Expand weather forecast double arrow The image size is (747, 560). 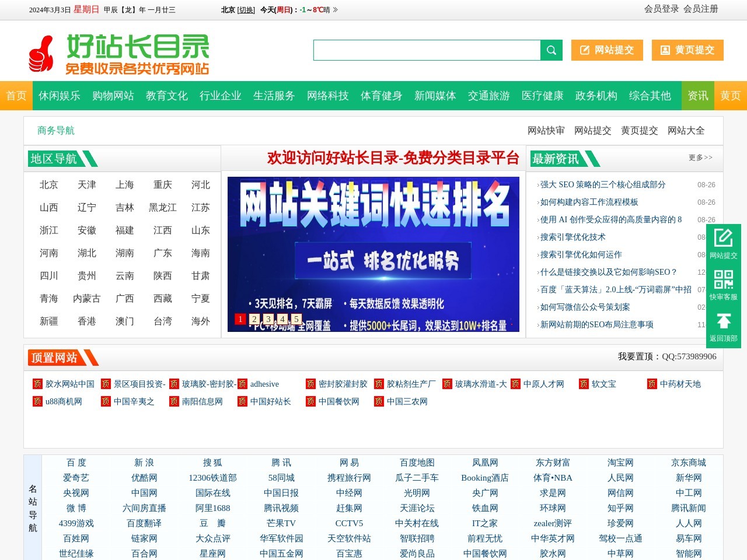[335, 10]
